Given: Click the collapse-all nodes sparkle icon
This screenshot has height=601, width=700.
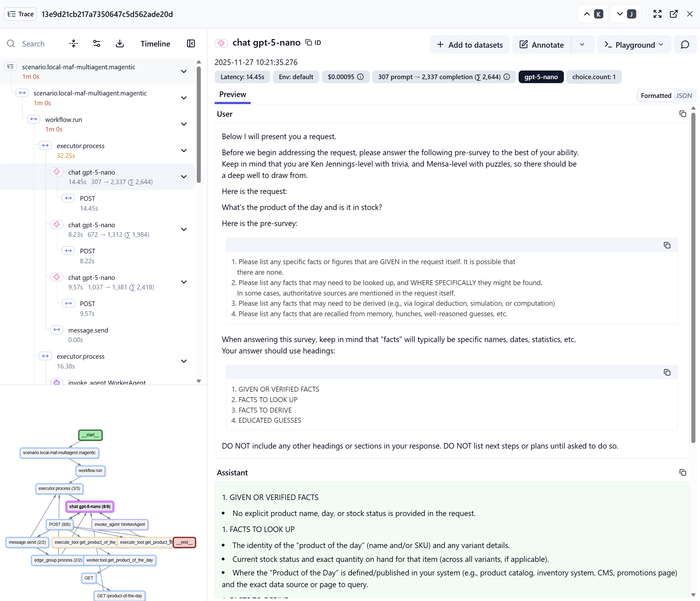Looking at the screenshot, I should (73, 44).
